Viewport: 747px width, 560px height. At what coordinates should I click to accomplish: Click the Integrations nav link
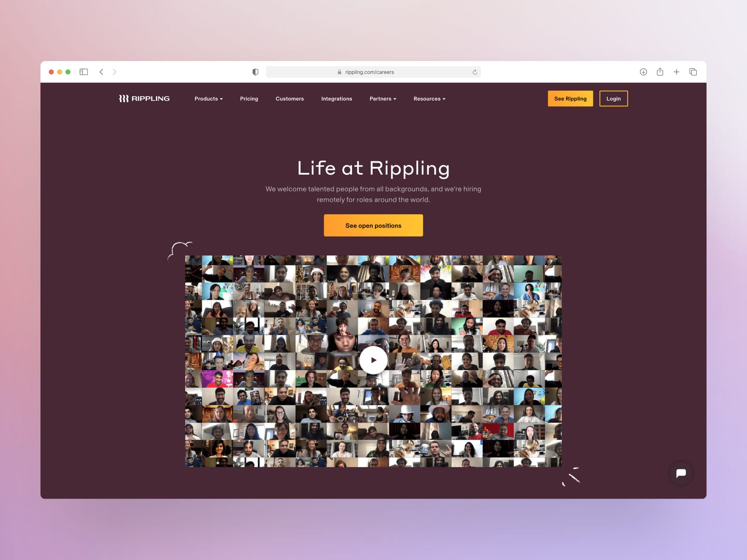(x=337, y=99)
